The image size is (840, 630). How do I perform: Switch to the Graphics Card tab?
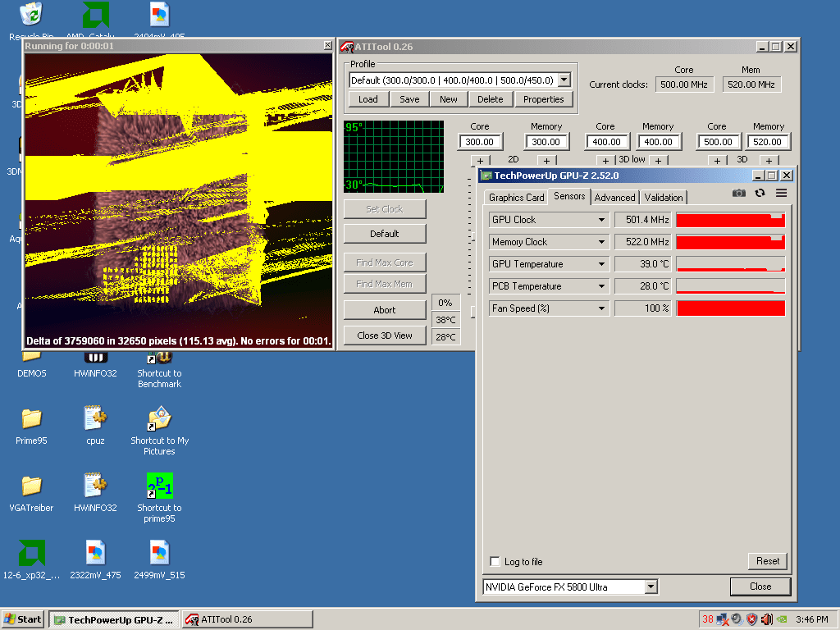click(516, 198)
